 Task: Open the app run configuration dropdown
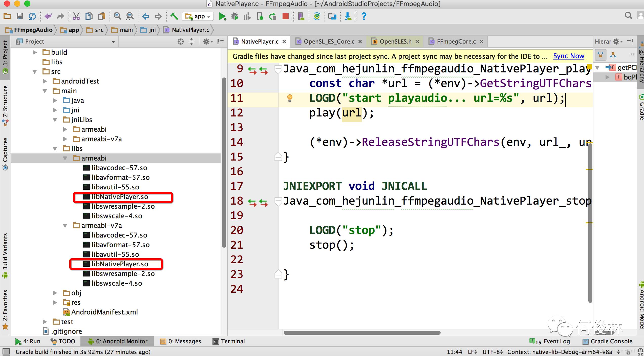coord(198,17)
